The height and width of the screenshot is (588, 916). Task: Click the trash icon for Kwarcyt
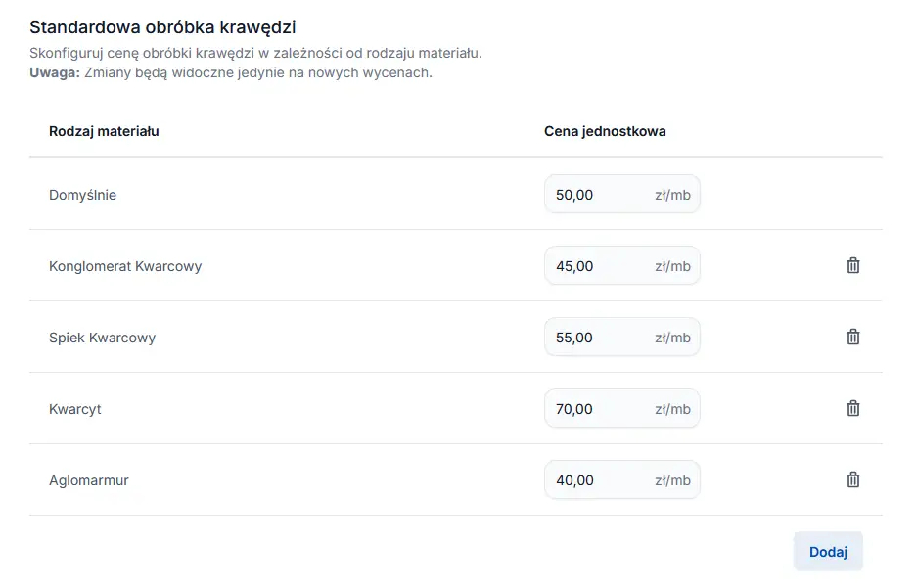(x=853, y=408)
